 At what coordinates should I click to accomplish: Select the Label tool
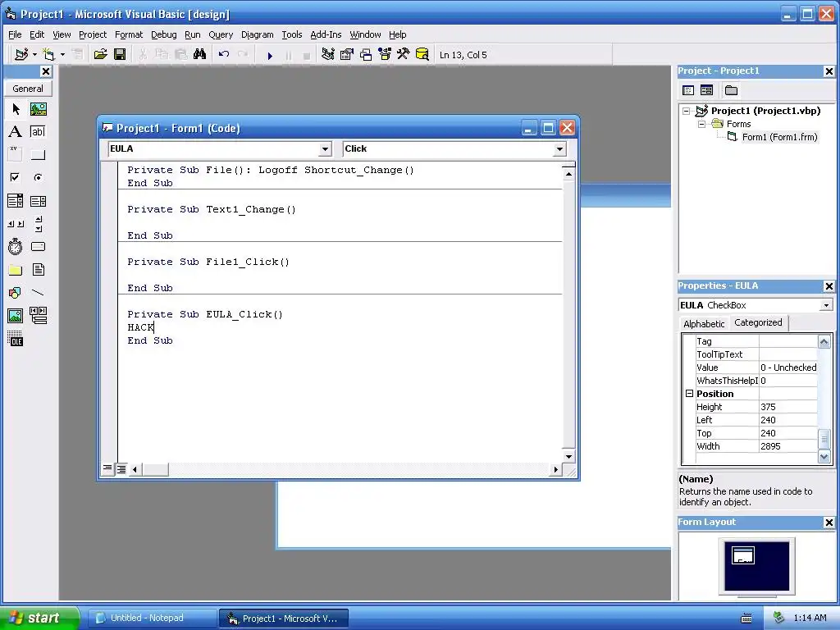(16, 132)
